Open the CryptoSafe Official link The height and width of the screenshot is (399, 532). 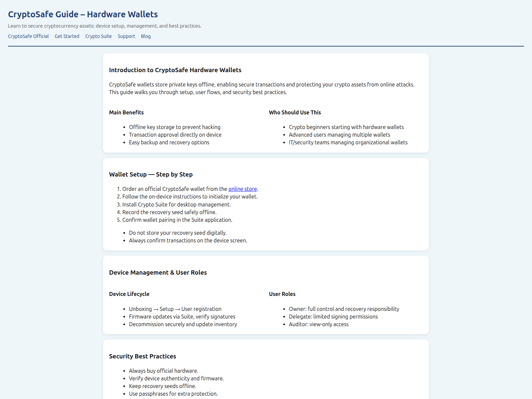tap(28, 36)
